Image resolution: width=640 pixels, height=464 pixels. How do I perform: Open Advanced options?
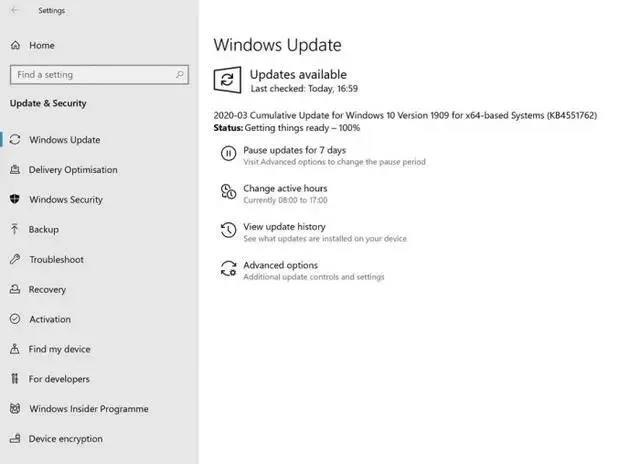point(280,265)
